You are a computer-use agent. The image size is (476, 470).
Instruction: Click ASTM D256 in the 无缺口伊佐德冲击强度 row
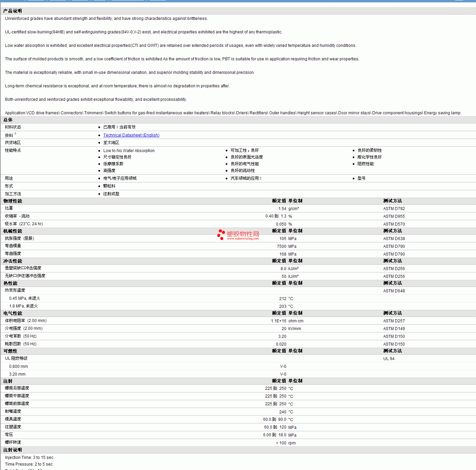pyautogui.click(x=394, y=276)
